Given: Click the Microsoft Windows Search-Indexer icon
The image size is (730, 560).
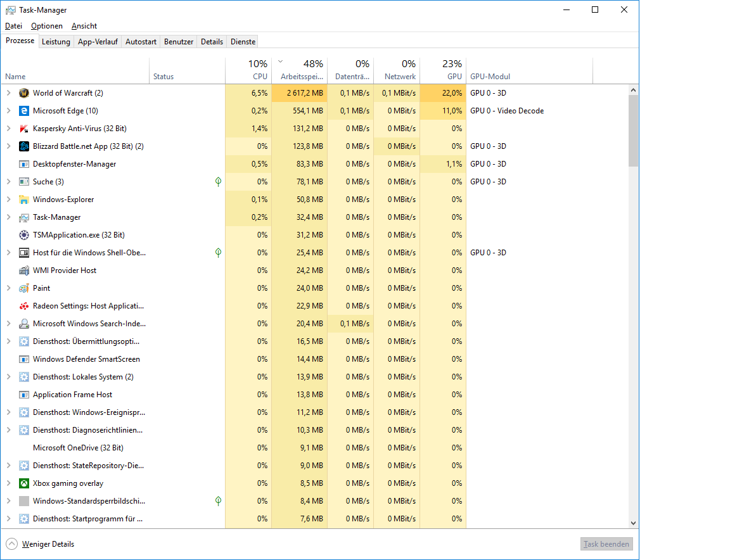Looking at the screenshot, I should 23,324.
